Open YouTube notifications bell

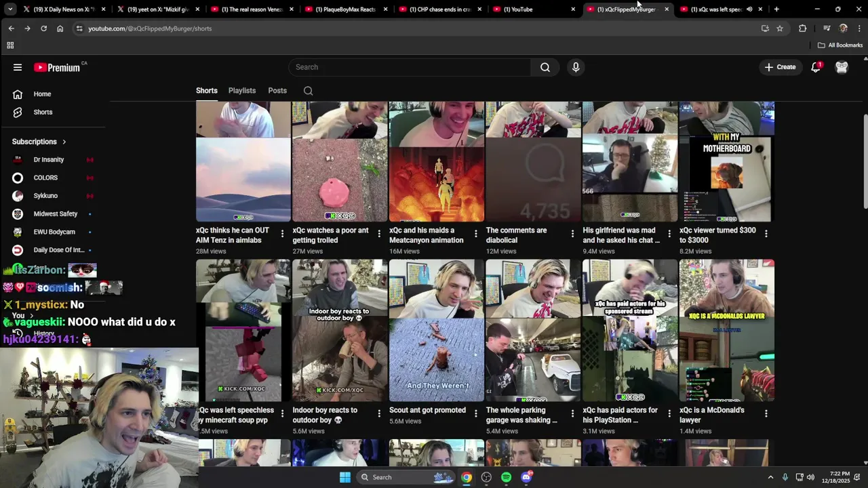tap(816, 67)
